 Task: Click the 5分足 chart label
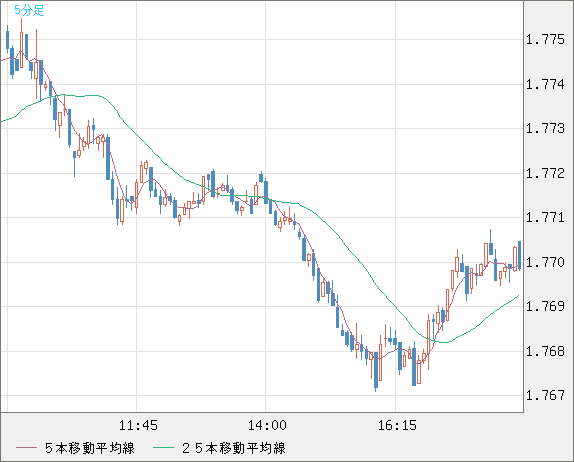pos(29,10)
